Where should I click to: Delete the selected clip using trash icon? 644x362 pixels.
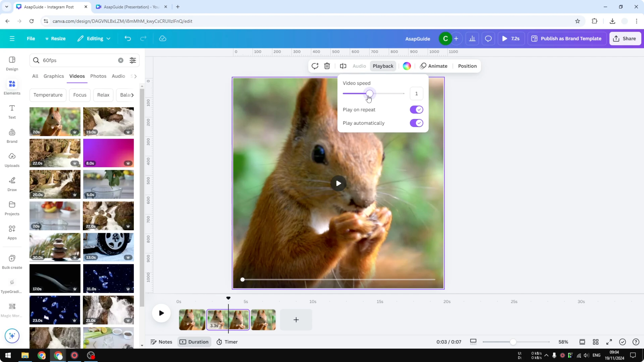point(327,66)
